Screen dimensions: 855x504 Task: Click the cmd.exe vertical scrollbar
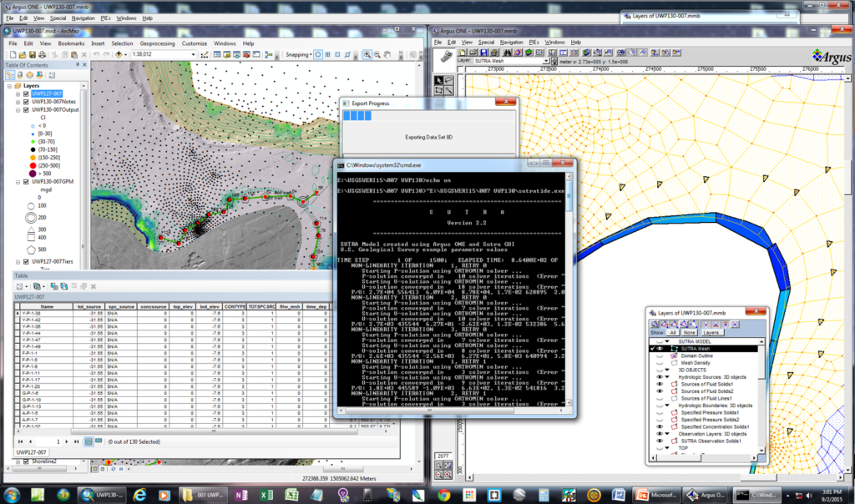click(569, 290)
